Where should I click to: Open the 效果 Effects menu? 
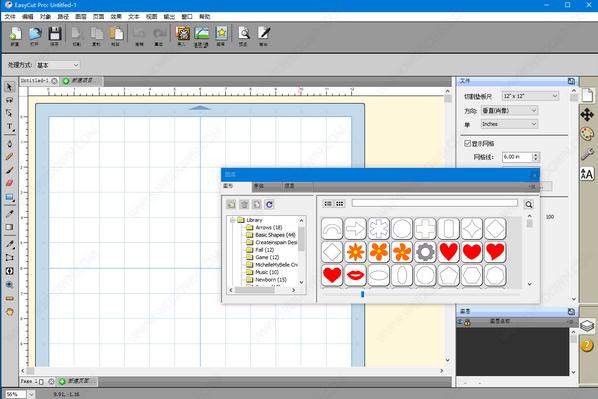pyautogui.click(x=116, y=16)
